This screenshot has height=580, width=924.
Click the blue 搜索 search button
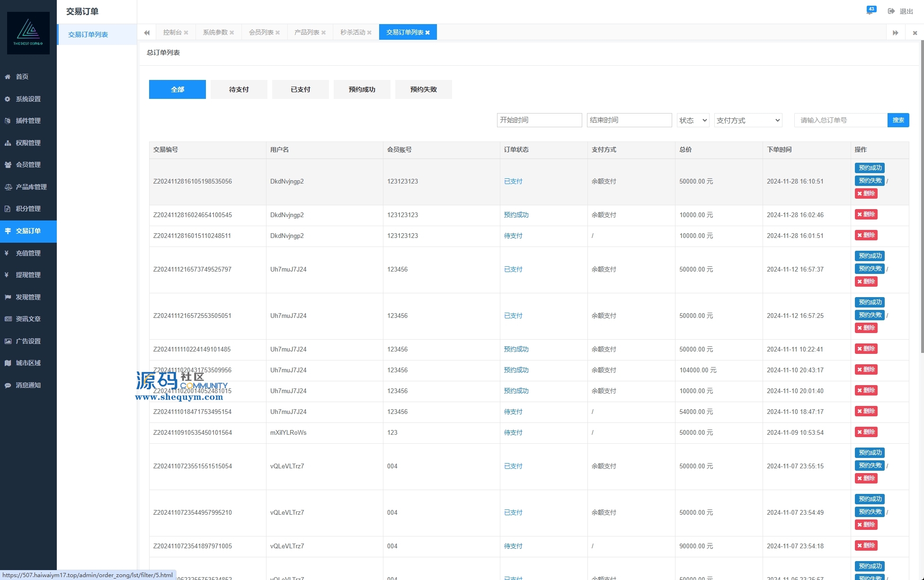click(x=898, y=120)
